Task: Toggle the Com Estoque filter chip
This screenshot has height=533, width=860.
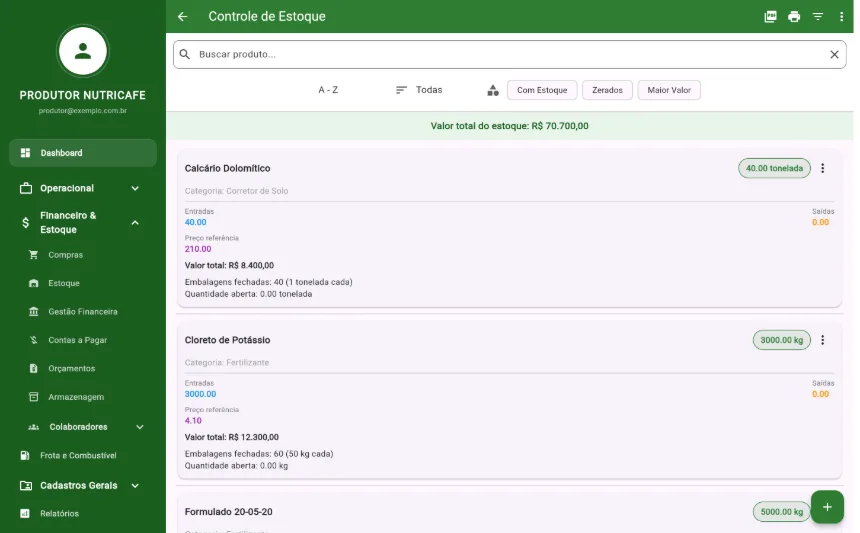Action: [x=542, y=90]
